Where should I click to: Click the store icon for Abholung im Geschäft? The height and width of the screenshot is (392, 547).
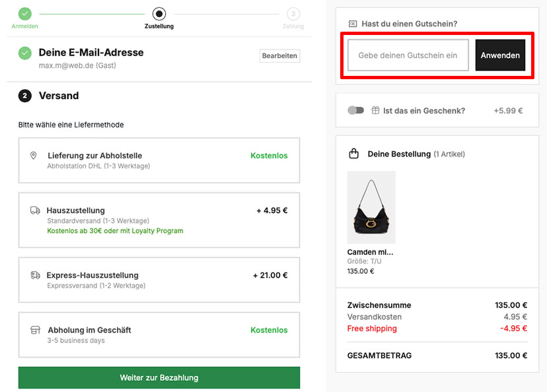pos(35,330)
